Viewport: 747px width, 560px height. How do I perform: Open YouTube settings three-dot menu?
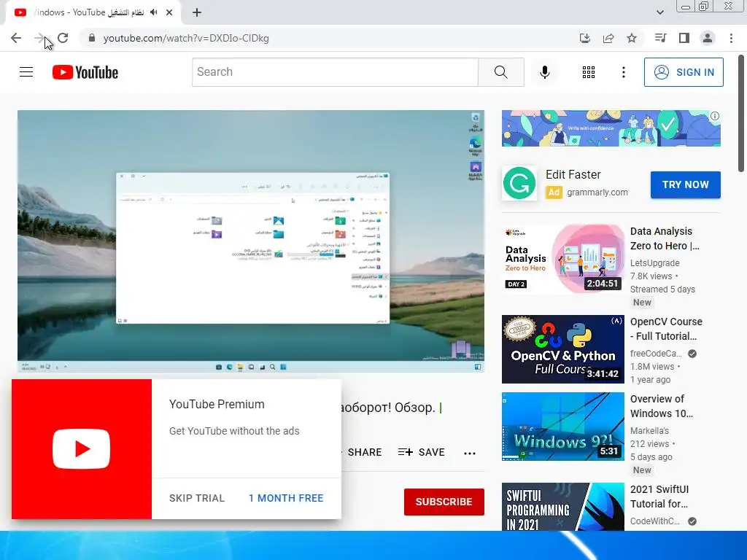click(x=623, y=72)
